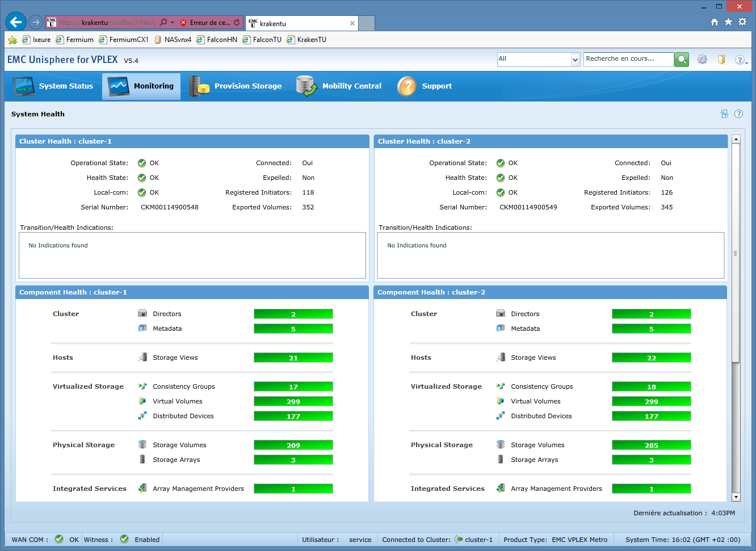Click cluster-2 Storage Volumes 285 bar
Image resolution: width=756 pixels, height=551 pixels.
tap(651, 445)
